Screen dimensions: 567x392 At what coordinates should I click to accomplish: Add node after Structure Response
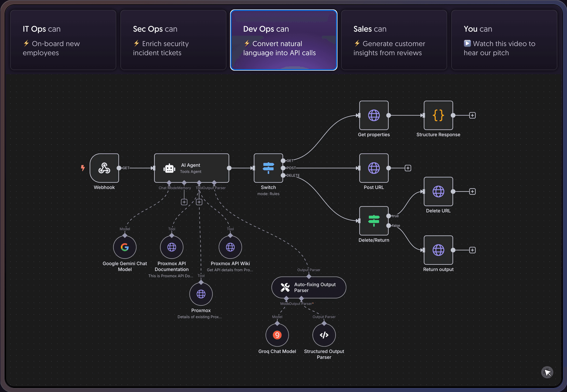(x=472, y=115)
